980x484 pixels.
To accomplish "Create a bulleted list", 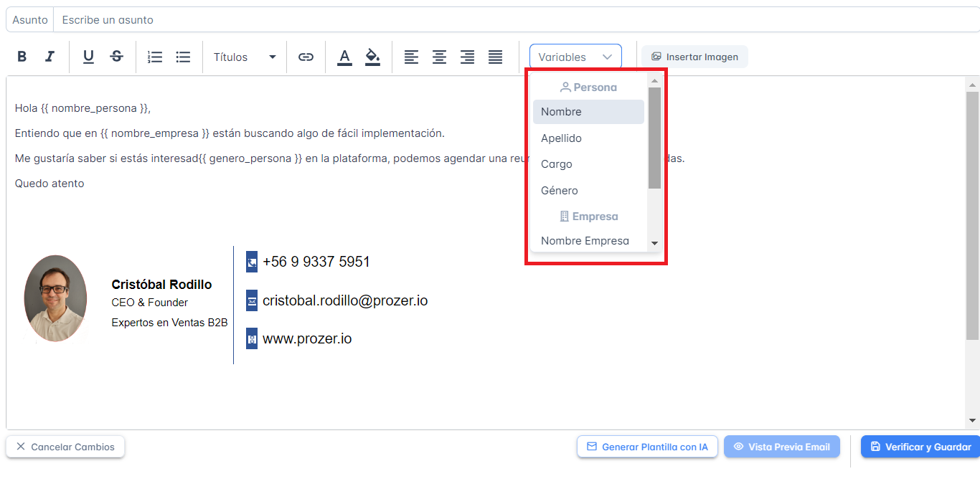I will point(183,57).
